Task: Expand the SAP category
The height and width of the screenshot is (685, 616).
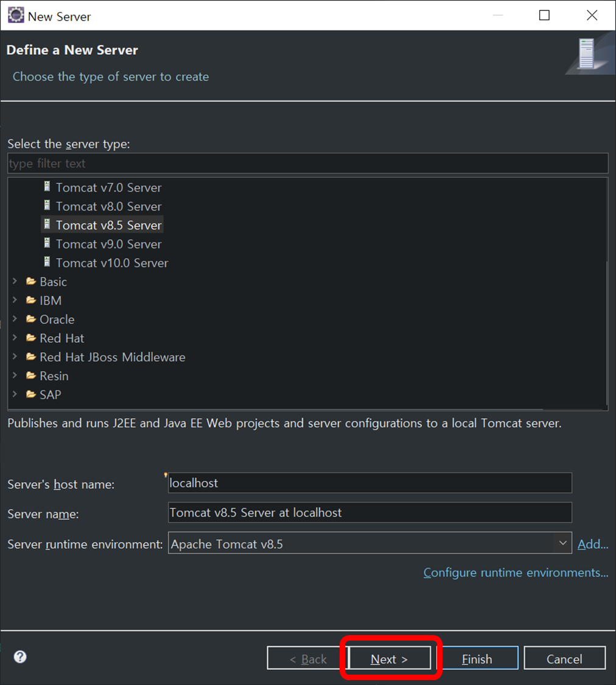Action: 15,394
